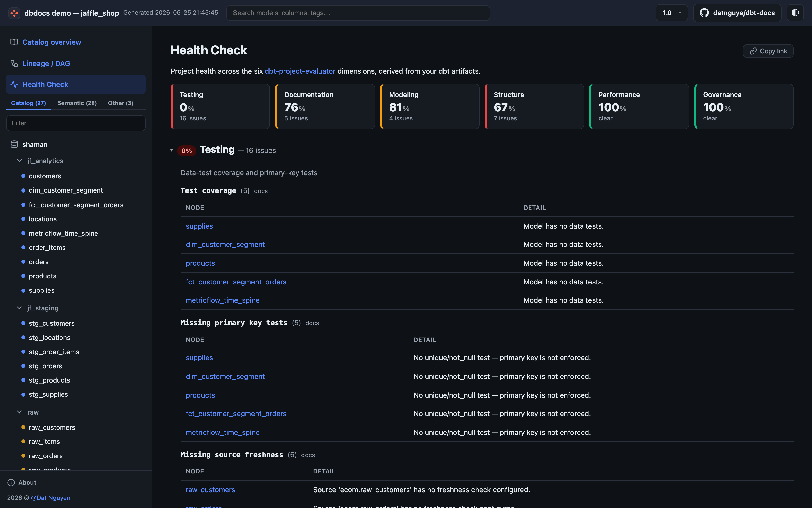Select the Structure 67% score card
The height and width of the screenshot is (508, 812).
(534, 106)
